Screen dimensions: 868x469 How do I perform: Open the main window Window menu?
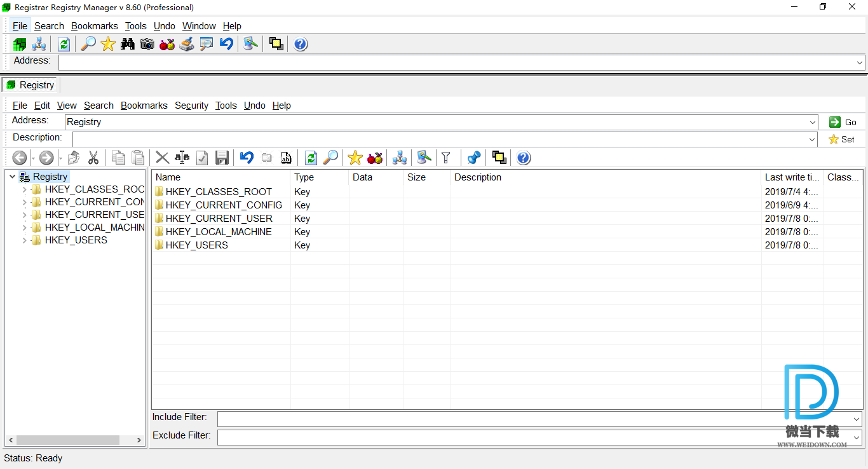(199, 26)
